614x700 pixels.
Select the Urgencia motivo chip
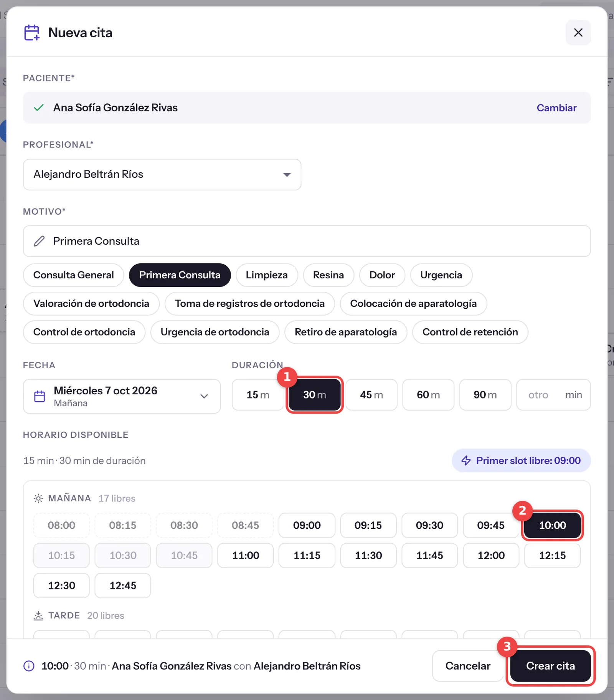tap(441, 275)
